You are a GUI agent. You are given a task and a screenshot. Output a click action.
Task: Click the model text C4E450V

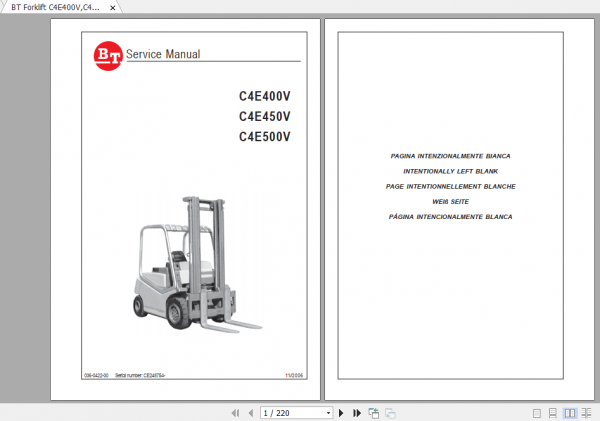265,116
